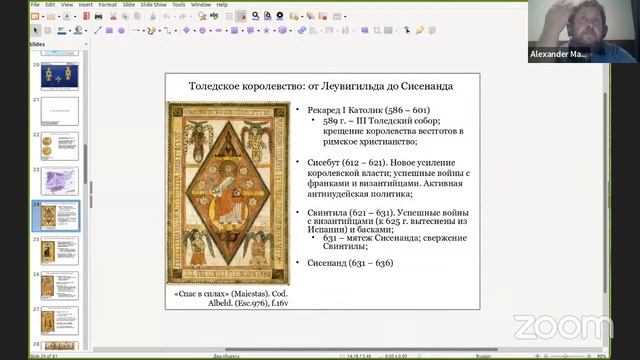
Task: Open the Fill Color dropdown arrow
Action: coord(86,31)
